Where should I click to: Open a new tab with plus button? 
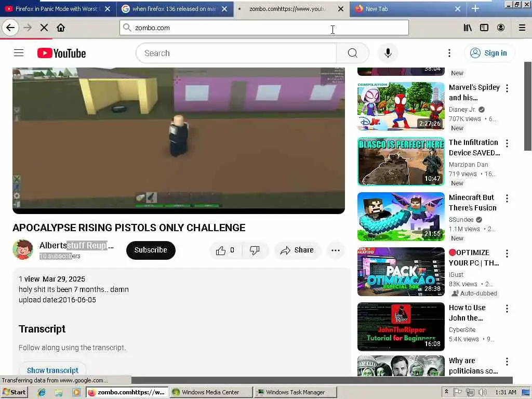(475, 9)
